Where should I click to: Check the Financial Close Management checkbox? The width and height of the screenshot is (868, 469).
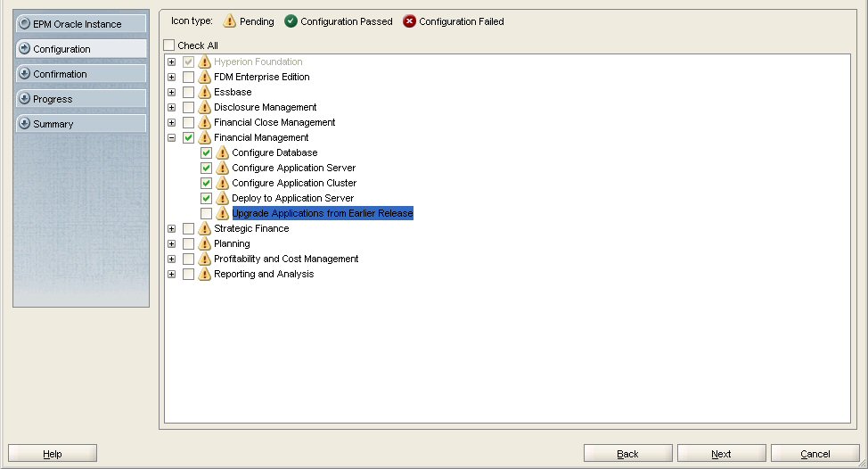pyautogui.click(x=188, y=122)
